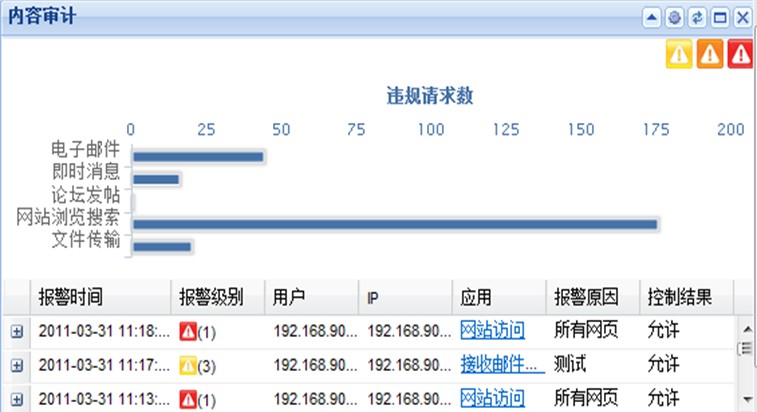Select timestamp 2011-03-31 11:17 cell
This screenshot has width=757, height=412.
104,365
